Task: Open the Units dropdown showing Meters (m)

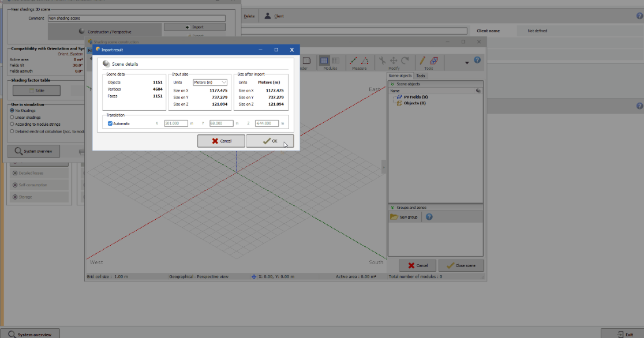Action: 209,82
